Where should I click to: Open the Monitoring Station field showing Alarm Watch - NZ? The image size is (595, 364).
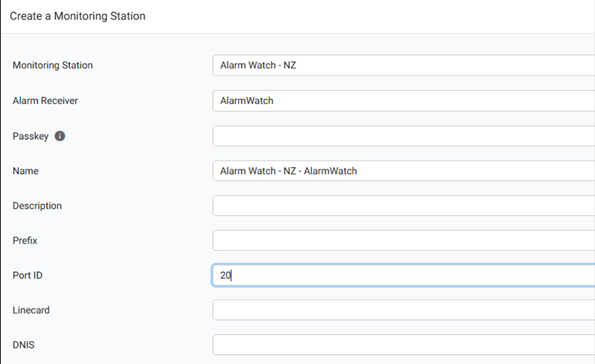tap(403, 65)
